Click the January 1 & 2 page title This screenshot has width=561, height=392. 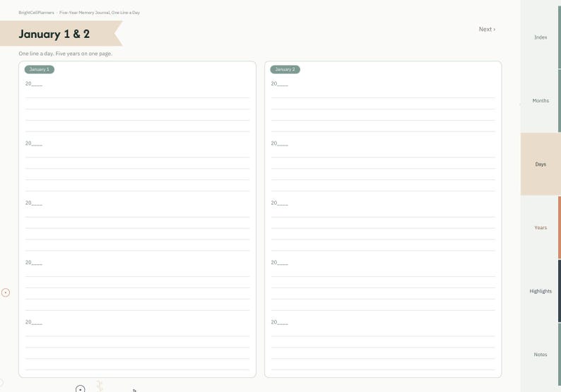[54, 34]
